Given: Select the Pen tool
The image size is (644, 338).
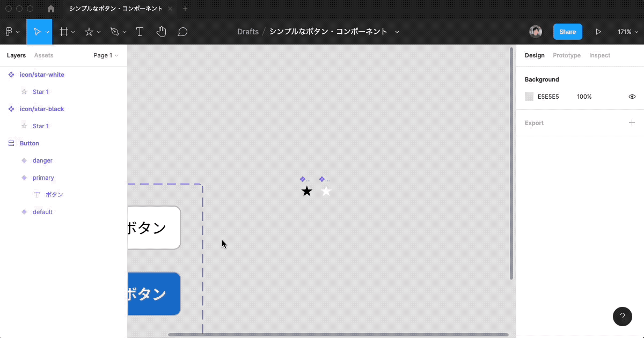Looking at the screenshot, I should [x=114, y=32].
